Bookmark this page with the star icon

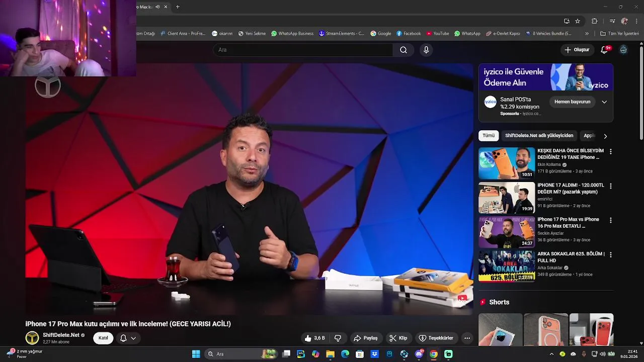[578, 21]
